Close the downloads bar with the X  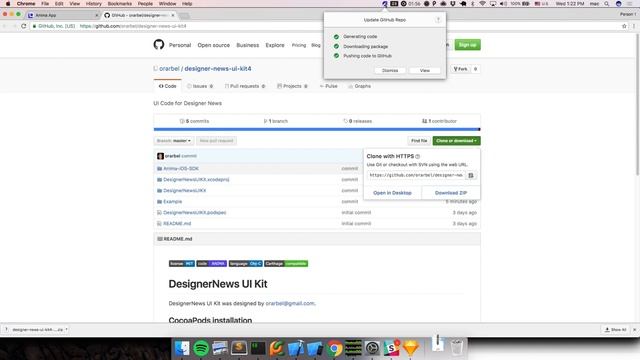coord(634,329)
